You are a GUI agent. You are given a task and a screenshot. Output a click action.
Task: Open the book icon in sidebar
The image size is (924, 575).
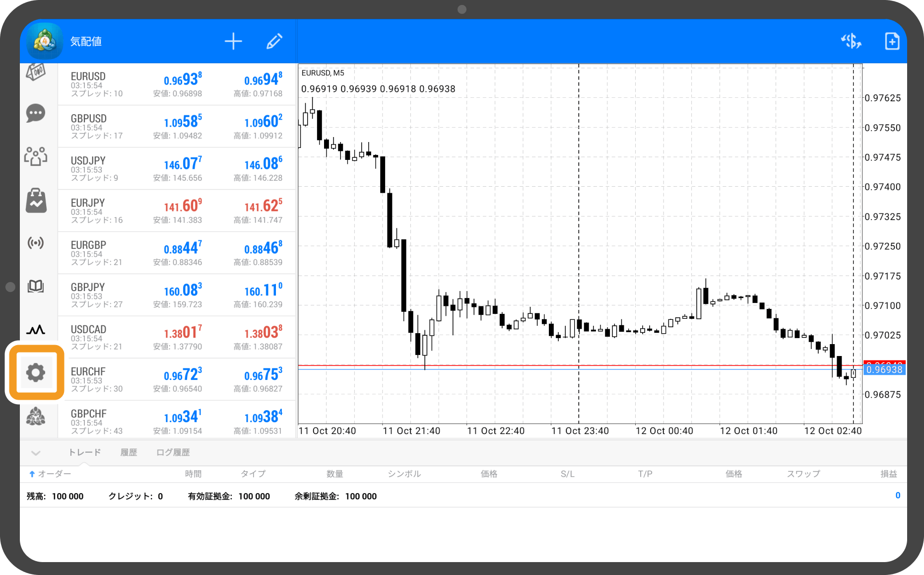pyautogui.click(x=36, y=286)
